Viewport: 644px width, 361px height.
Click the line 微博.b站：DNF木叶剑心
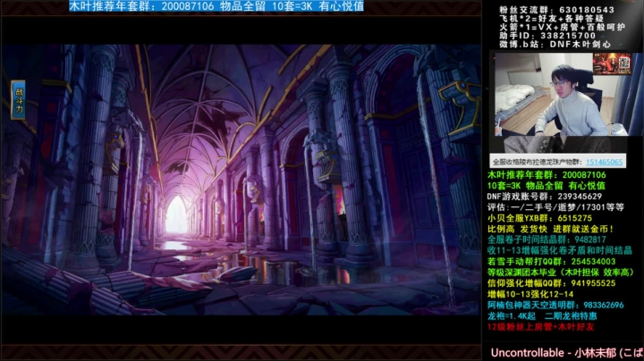pyautogui.click(x=555, y=45)
